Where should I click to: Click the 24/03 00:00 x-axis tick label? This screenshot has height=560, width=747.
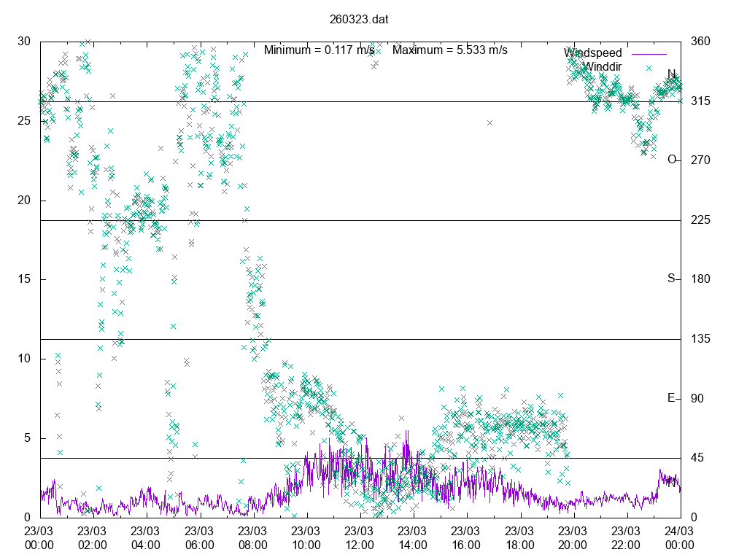click(x=680, y=537)
